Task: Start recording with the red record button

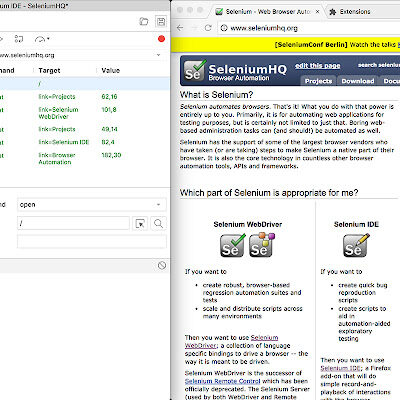Action: point(162,39)
